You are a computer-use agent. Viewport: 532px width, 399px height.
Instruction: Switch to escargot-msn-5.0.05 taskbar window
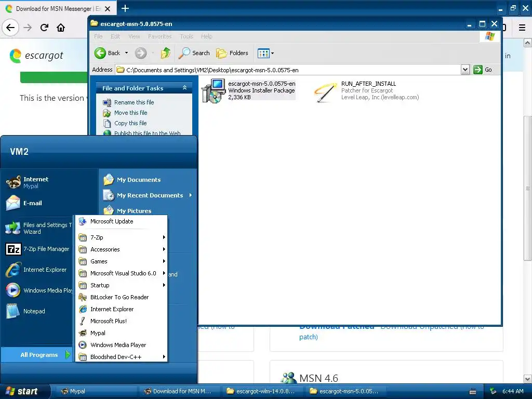tap(345, 392)
